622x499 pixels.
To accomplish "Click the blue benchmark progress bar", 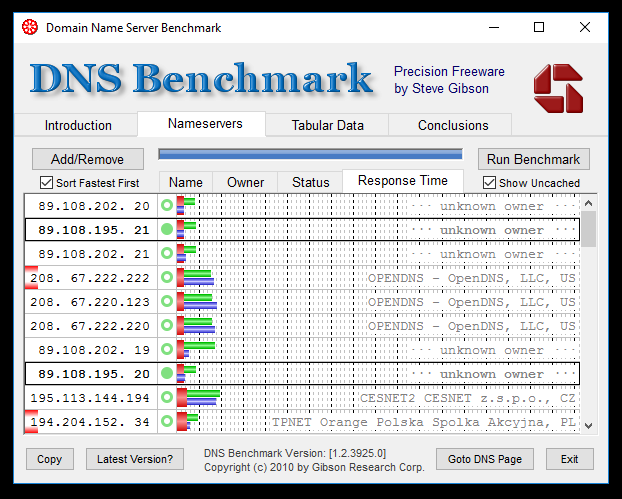I will coord(310,155).
